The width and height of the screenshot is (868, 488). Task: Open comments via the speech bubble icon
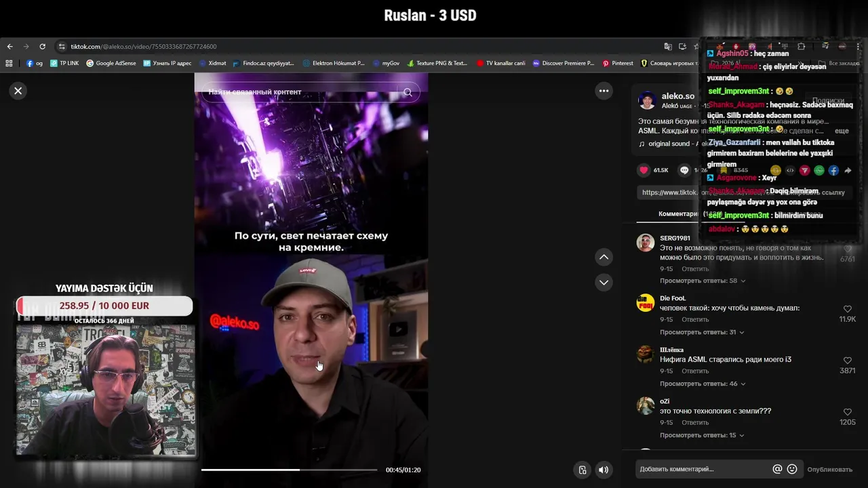tap(684, 170)
